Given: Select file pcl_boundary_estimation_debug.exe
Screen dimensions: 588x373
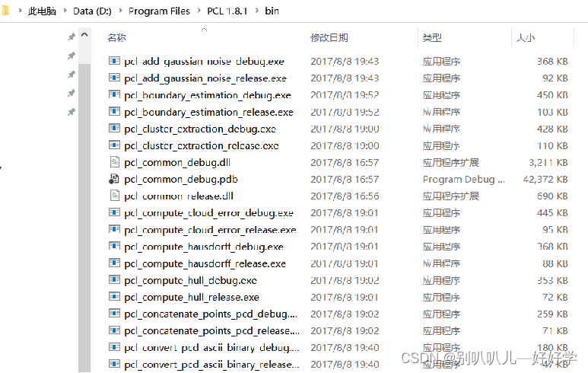Looking at the screenshot, I should [x=208, y=95].
